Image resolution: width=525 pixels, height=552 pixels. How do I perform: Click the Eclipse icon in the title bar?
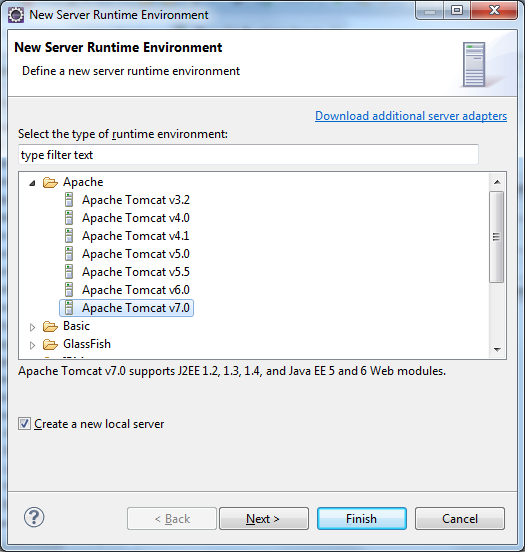[16, 15]
